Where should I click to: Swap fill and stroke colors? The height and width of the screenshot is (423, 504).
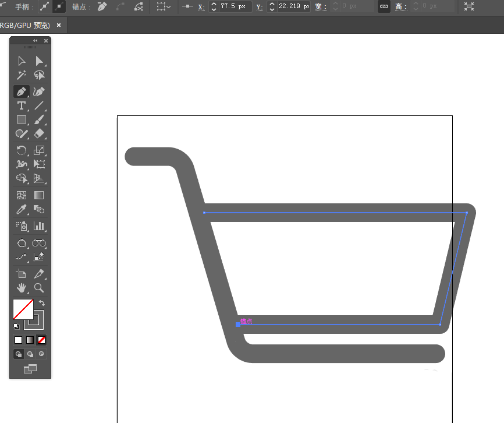pos(41,304)
